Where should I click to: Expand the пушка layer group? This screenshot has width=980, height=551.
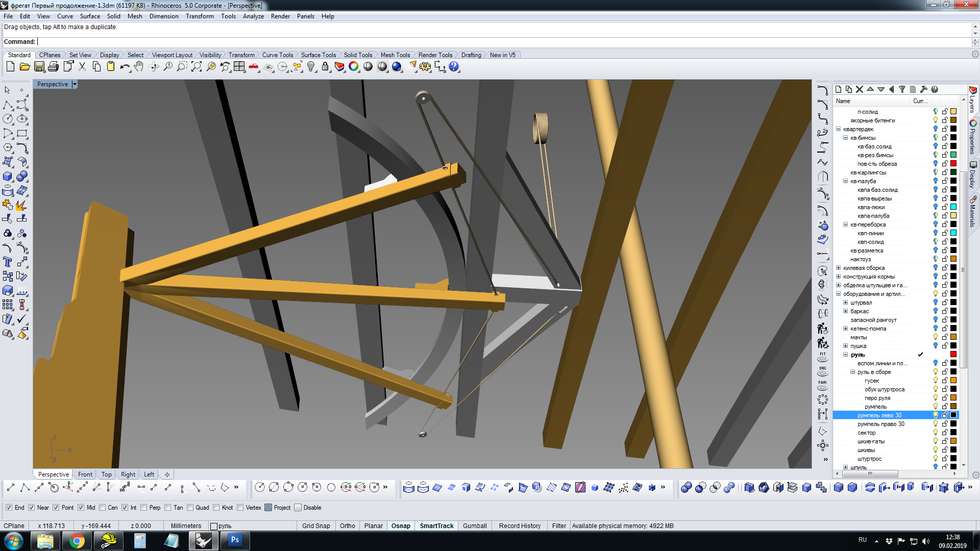845,346
